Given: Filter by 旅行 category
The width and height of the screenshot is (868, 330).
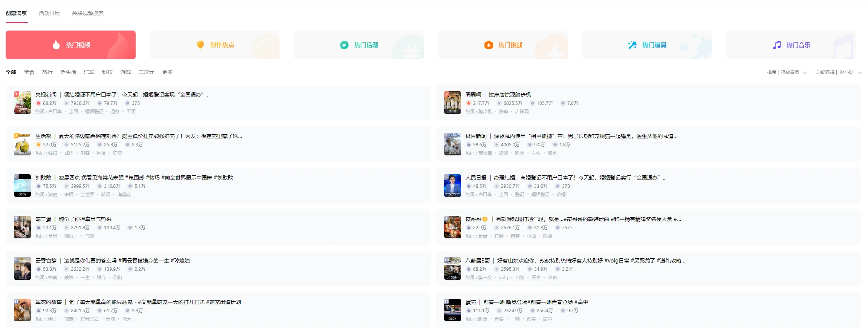Looking at the screenshot, I should 47,72.
